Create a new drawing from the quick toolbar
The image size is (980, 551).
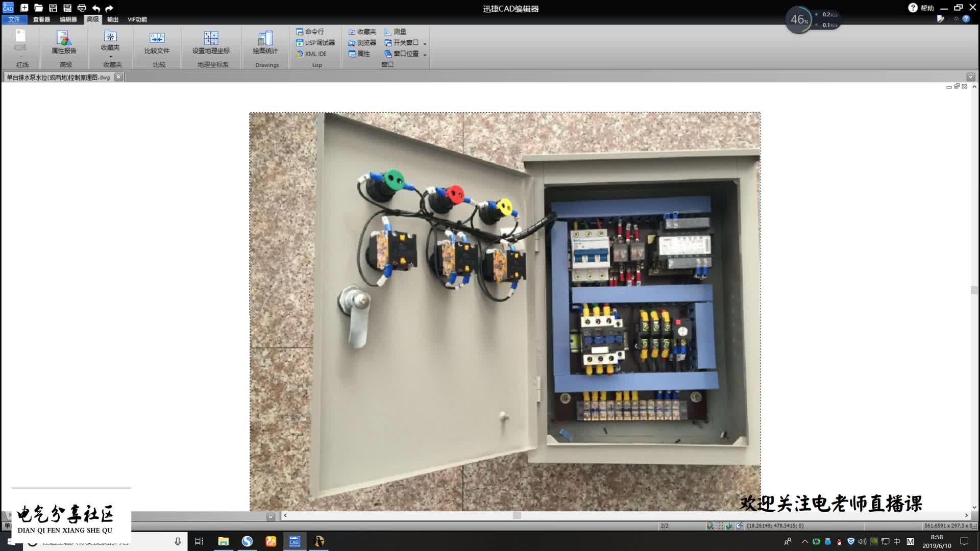pos(24,8)
